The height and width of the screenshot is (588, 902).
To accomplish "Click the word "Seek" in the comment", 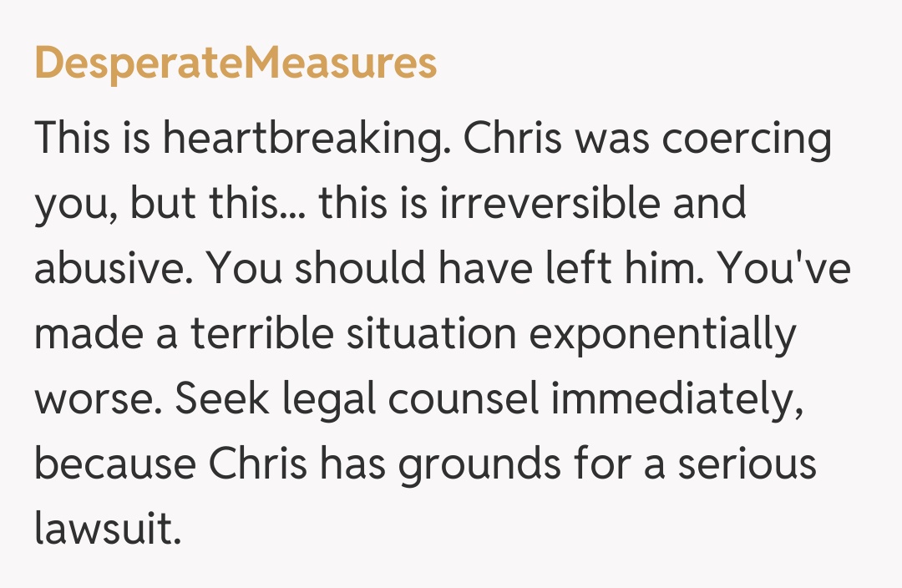I will (x=221, y=400).
